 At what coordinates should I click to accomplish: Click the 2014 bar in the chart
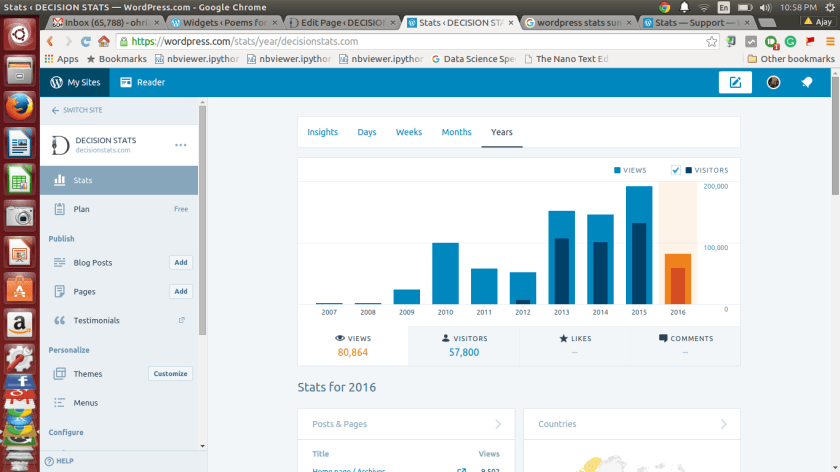pyautogui.click(x=601, y=259)
